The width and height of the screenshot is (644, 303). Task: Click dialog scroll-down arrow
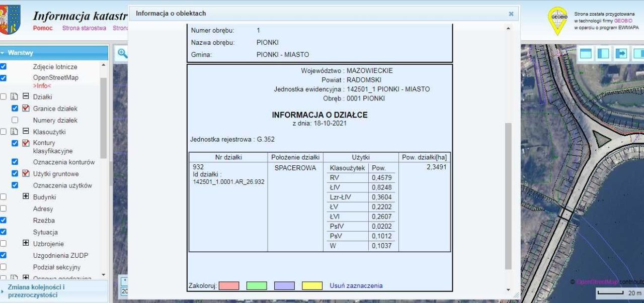click(508, 290)
